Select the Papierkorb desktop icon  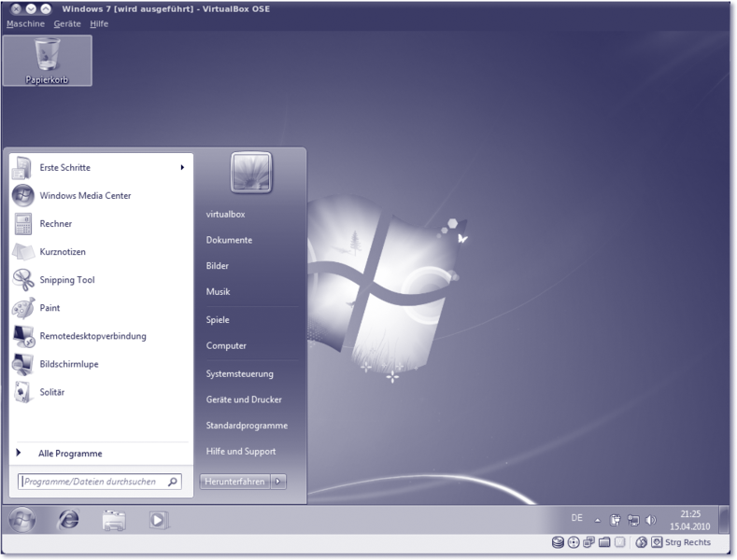pyautogui.click(x=47, y=61)
